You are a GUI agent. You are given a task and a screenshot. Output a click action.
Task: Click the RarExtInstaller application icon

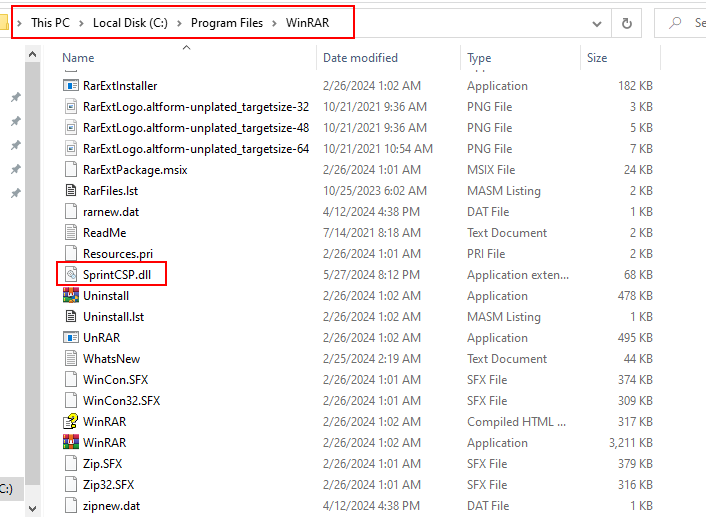pyautogui.click(x=71, y=86)
